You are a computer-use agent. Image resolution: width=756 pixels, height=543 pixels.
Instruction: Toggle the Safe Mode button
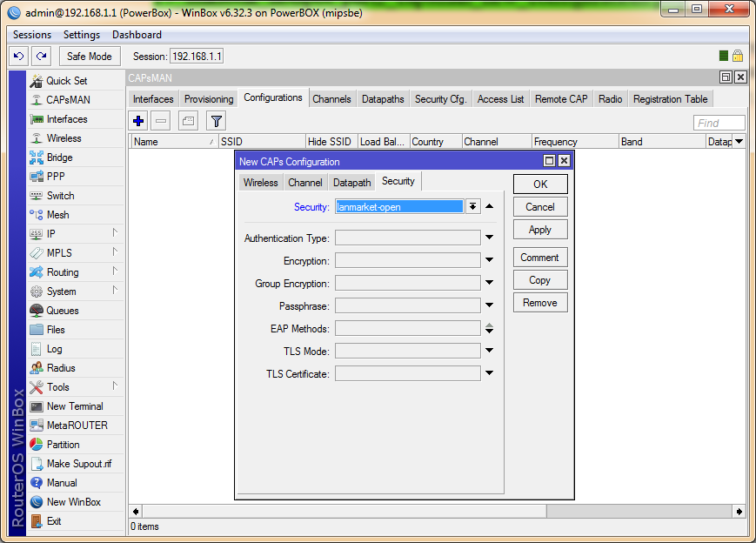pos(90,56)
